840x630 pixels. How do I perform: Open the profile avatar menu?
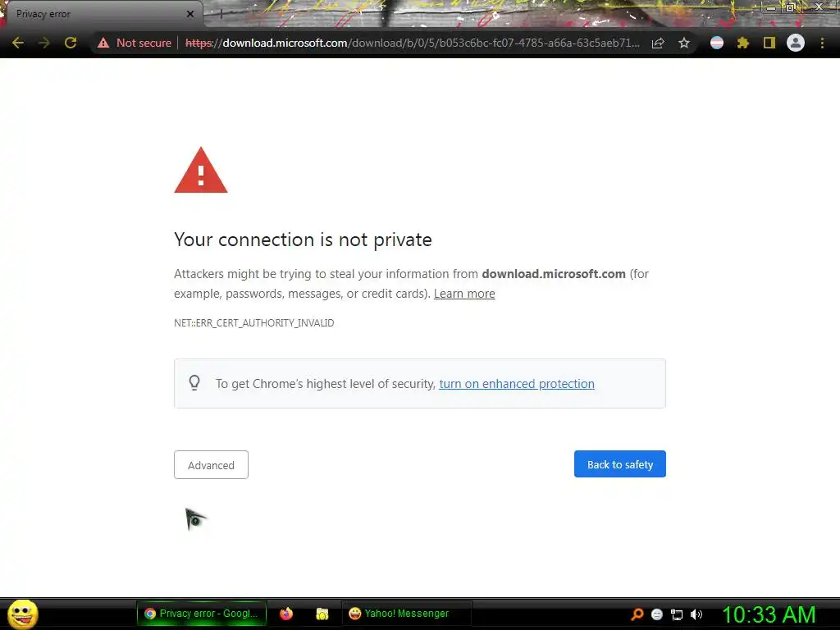coord(796,43)
